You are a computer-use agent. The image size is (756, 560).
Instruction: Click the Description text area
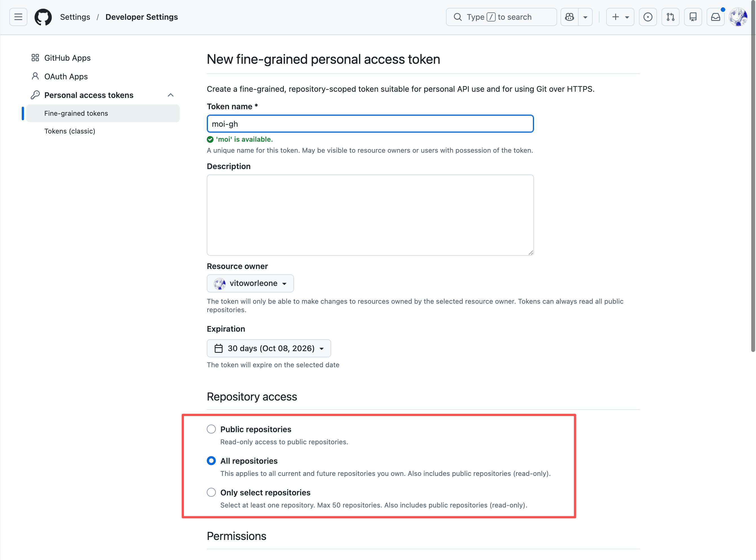click(370, 215)
